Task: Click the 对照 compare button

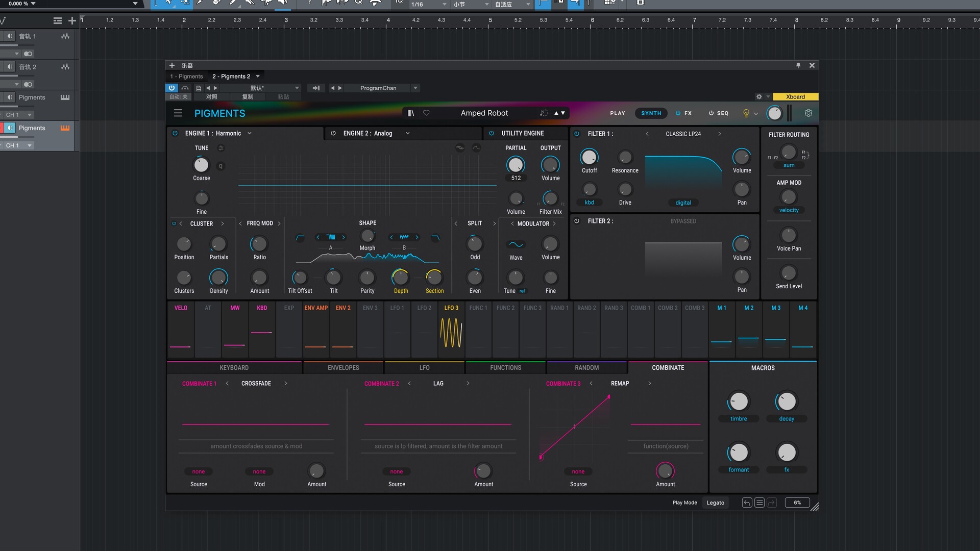Action: pos(212,96)
